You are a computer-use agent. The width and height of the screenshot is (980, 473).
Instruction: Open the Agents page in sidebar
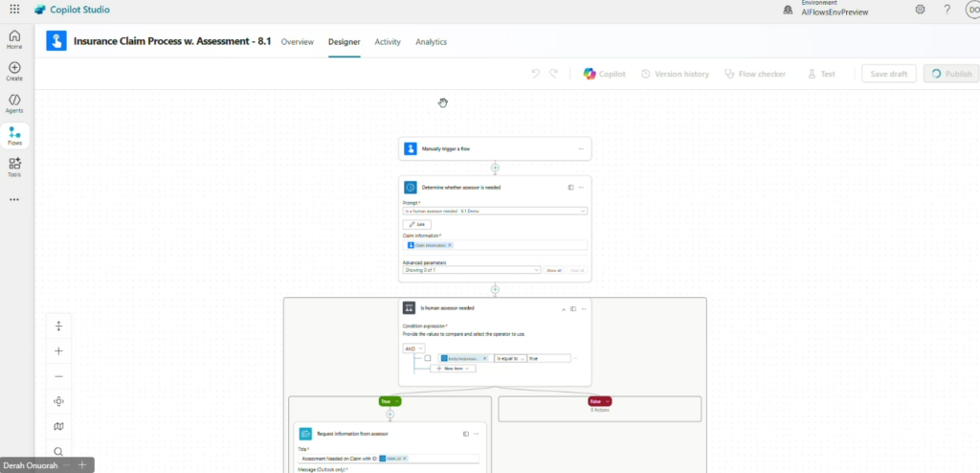coord(14,103)
